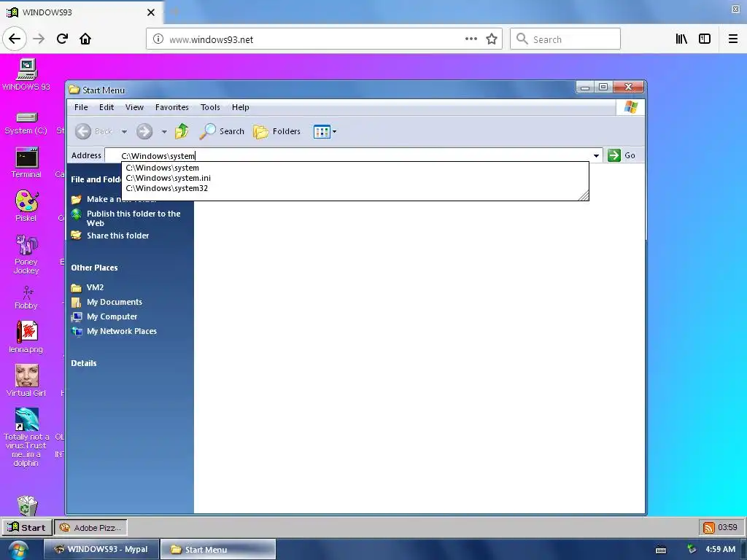This screenshot has height=560, width=747.
Task: Click Explorer Up folder icon
Action: (x=182, y=131)
